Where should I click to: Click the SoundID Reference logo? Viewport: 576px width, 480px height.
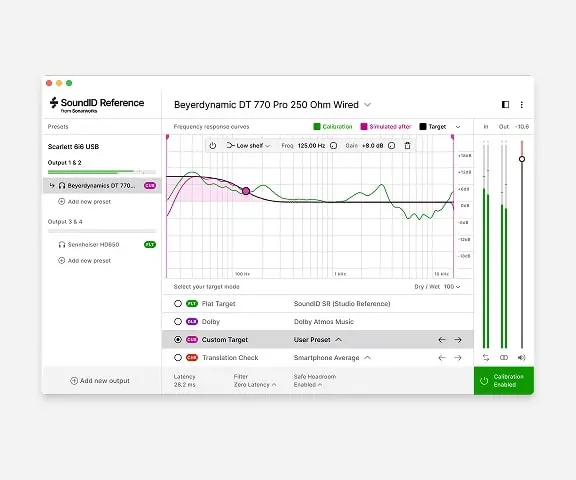97,104
